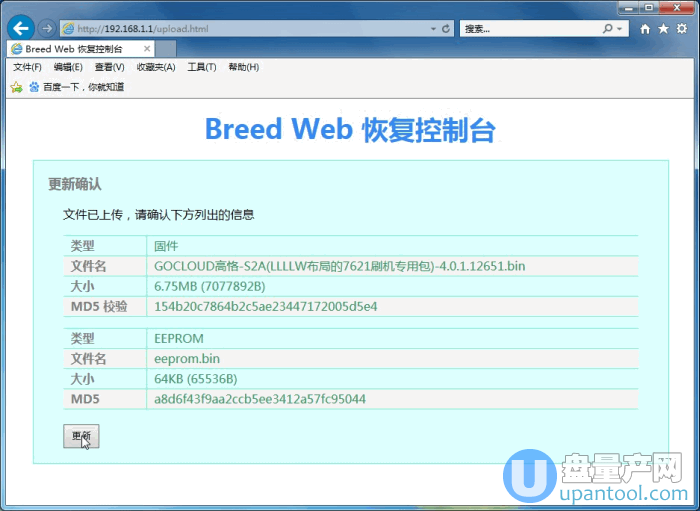Click the 更新 button to confirm update
Image resolution: width=700 pixels, height=511 pixels.
(x=81, y=436)
